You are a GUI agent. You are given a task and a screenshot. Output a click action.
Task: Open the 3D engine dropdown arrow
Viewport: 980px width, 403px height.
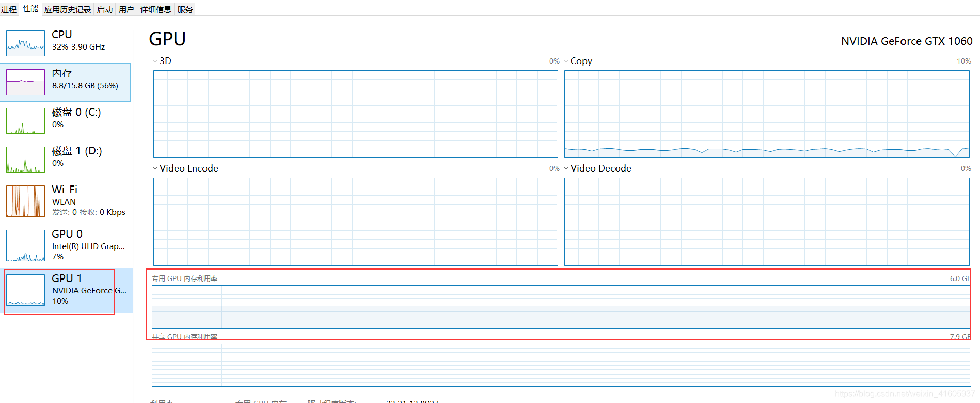(155, 61)
